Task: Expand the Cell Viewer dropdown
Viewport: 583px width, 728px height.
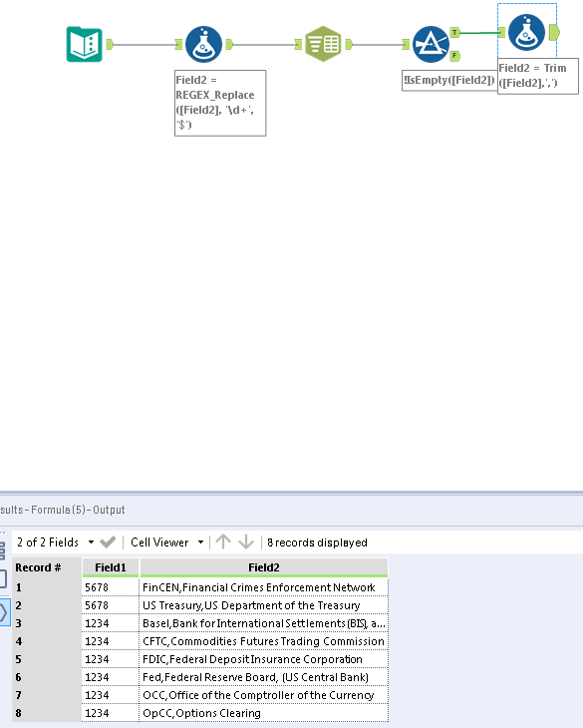Action: pyautogui.click(x=167, y=542)
